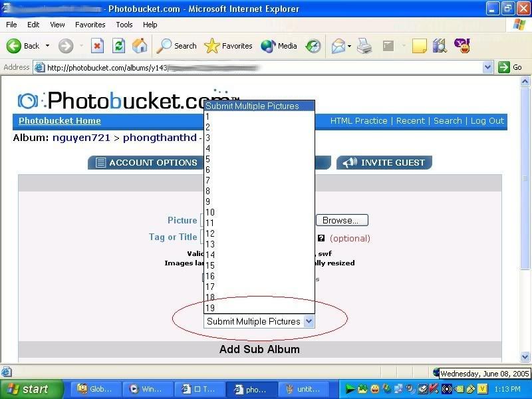Click the Log Out link
This screenshot has width=532, height=399.
(487, 121)
